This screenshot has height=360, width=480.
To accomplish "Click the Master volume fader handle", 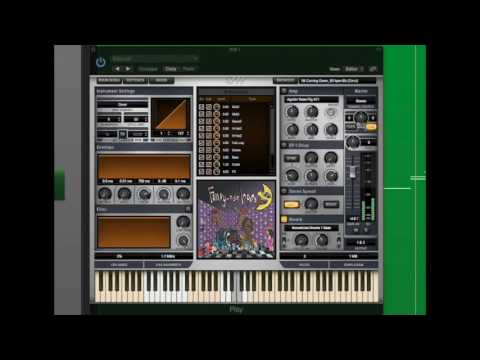I will pyautogui.click(x=352, y=173).
